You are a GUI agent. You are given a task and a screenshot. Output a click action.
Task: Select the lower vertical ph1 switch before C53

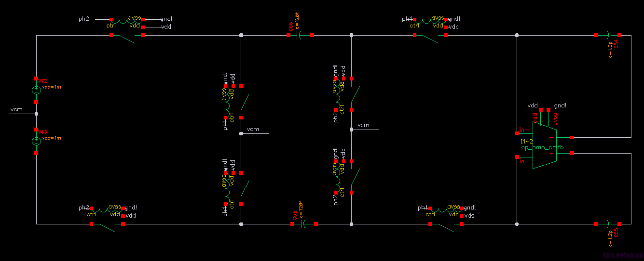tap(236, 188)
